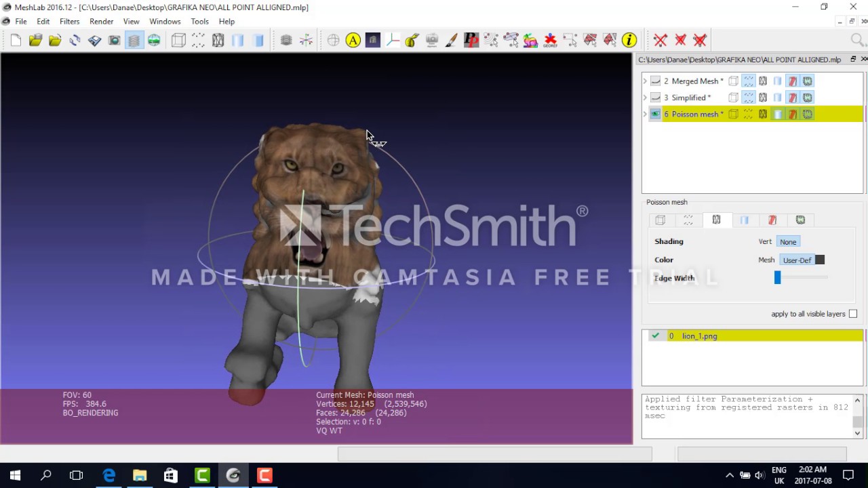This screenshot has height=488, width=868.
Task: Toggle visibility of Poisson mesh layer
Action: pyautogui.click(x=656, y=114)
